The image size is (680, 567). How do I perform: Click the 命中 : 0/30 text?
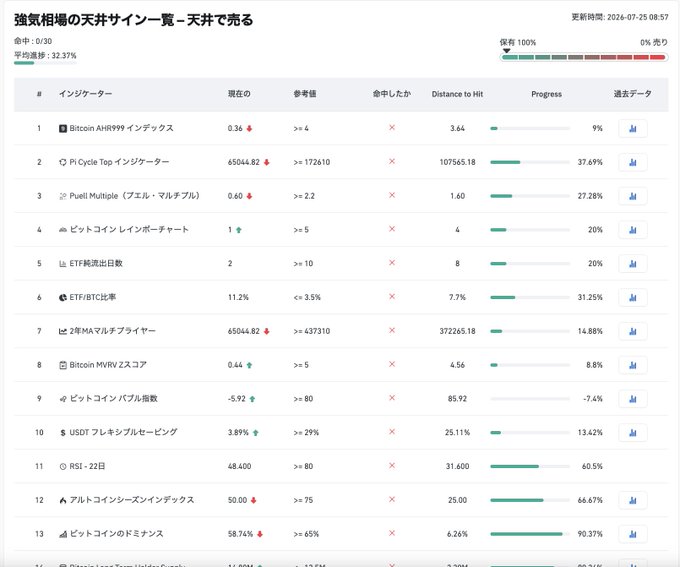(x=33, y=41)
